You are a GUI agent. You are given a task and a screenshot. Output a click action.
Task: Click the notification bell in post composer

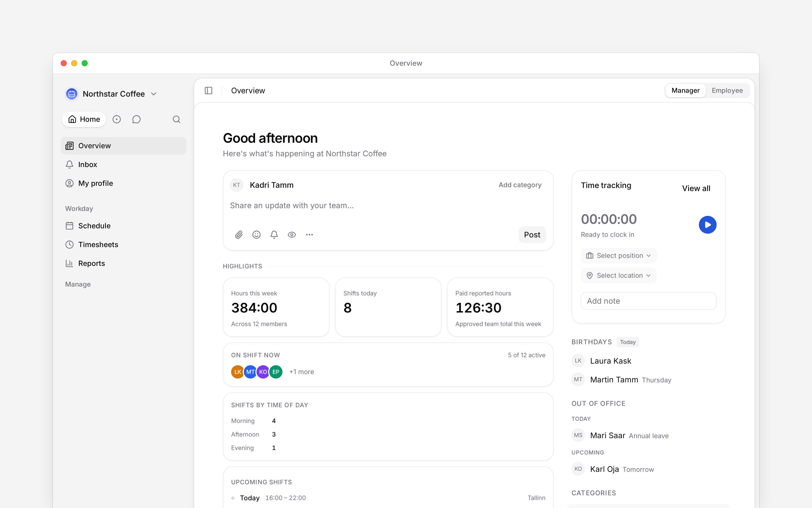[274, 235]
